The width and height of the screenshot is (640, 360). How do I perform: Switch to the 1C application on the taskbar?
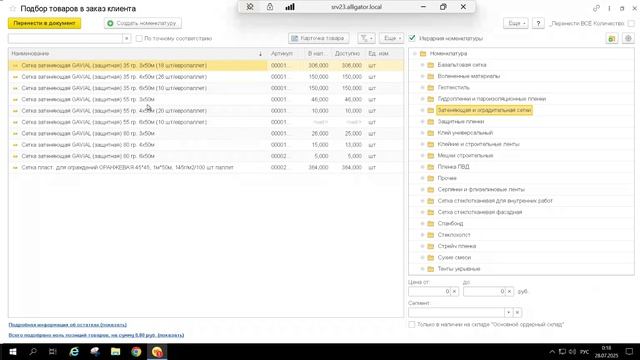(157, 352)
